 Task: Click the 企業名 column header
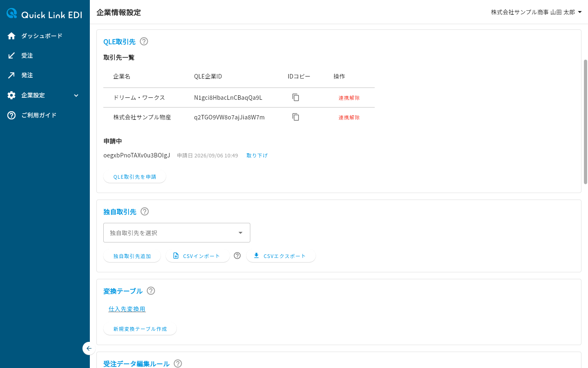122,76
